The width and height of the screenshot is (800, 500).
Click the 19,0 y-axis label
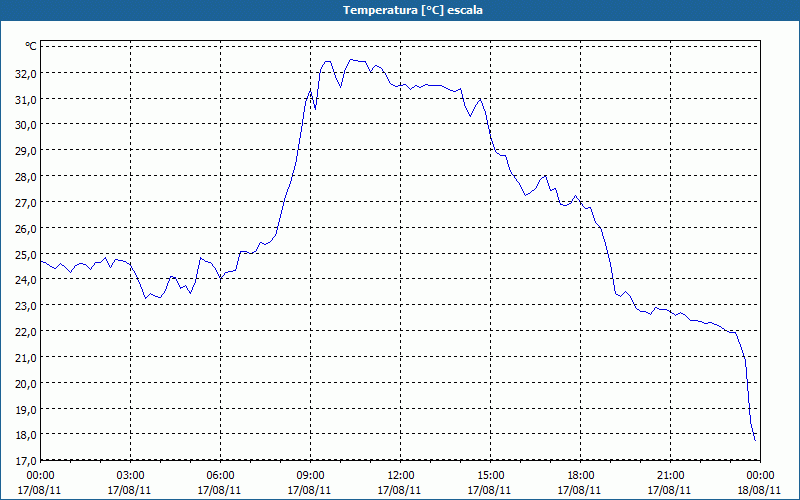[x=27, y=410]
